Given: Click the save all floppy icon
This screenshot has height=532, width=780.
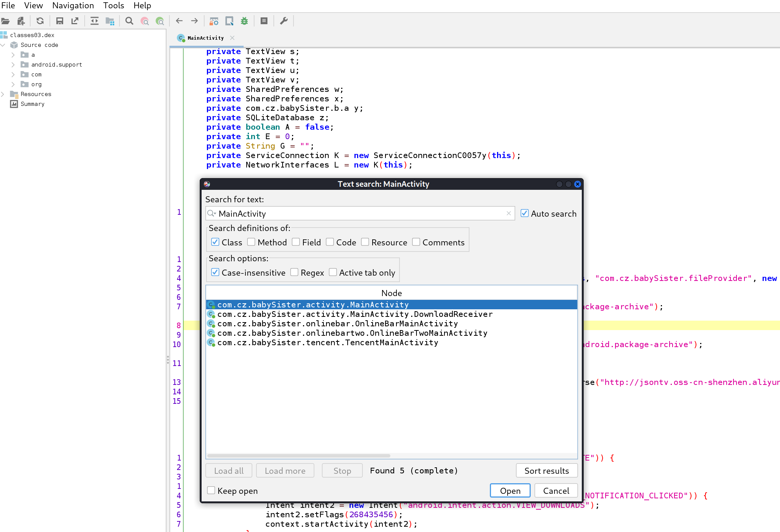Looking at the screenshot, I should (59, 21).
